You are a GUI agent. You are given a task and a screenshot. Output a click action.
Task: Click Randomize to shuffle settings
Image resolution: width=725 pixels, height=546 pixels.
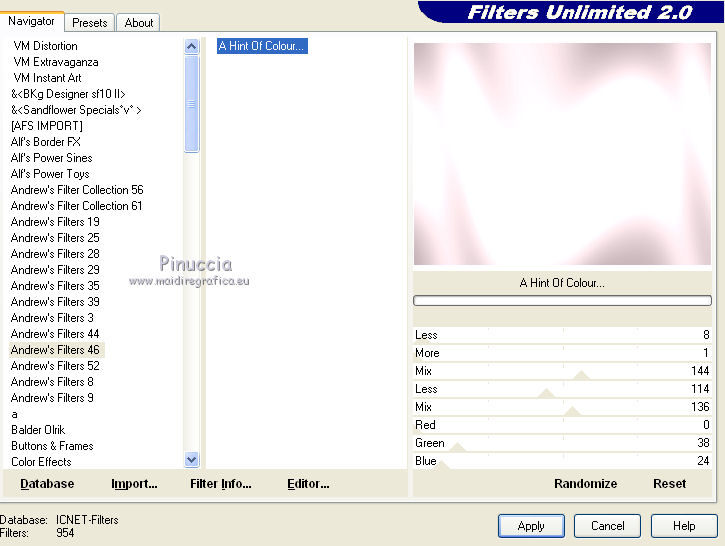click(x=585, y=484)
